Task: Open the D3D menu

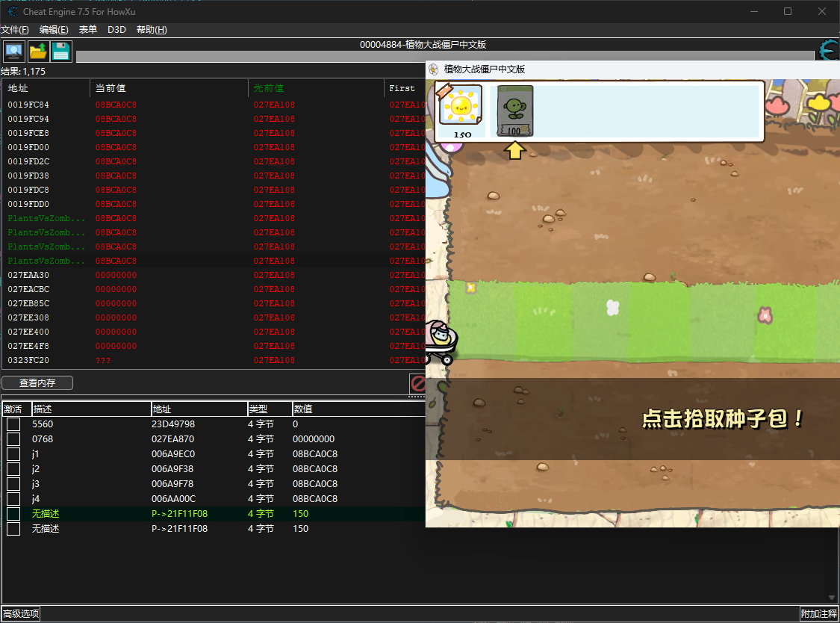Action: (x=116, y=30)
